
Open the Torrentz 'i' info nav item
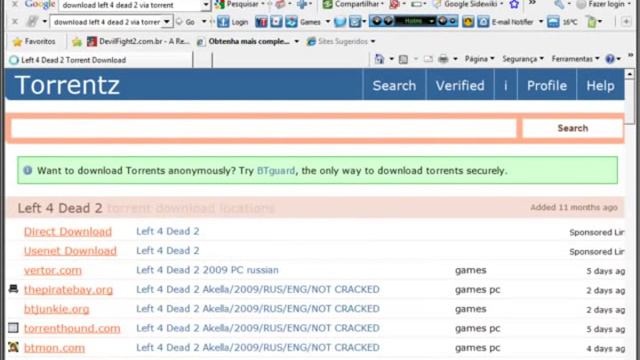(506, 85)
